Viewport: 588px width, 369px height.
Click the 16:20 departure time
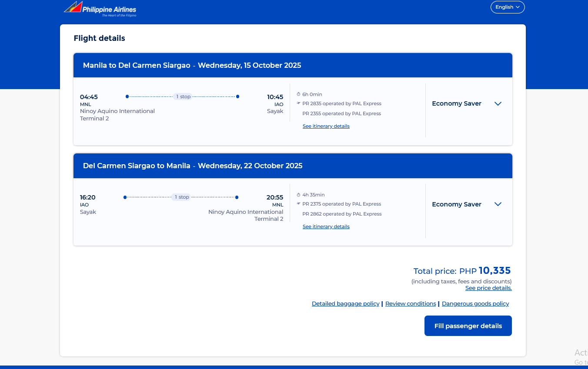click(x=88, y=197)
